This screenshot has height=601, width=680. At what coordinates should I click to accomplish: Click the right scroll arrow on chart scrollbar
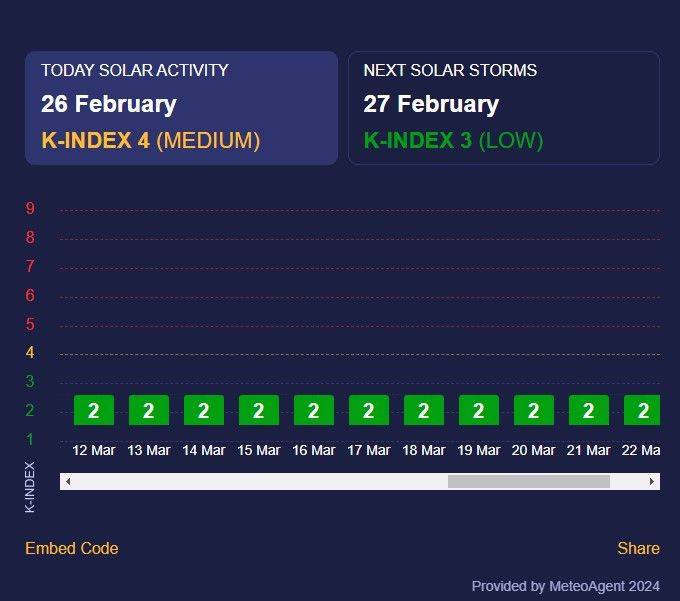pyautogui.click(x=652, y=481)
